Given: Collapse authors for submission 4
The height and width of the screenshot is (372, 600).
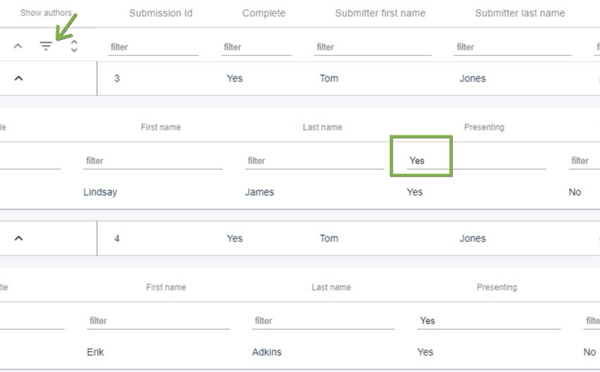Looking at the screenshot, I should click(18, 238).
